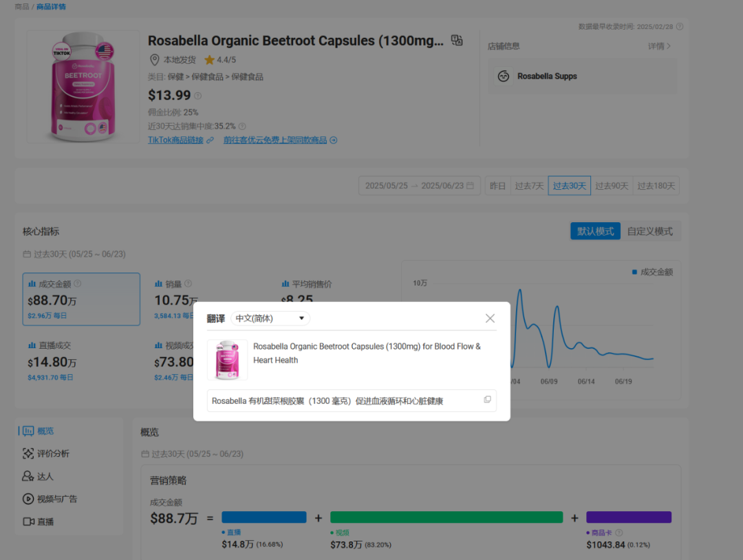Select the 过去90天 time range

click(612, 186)
